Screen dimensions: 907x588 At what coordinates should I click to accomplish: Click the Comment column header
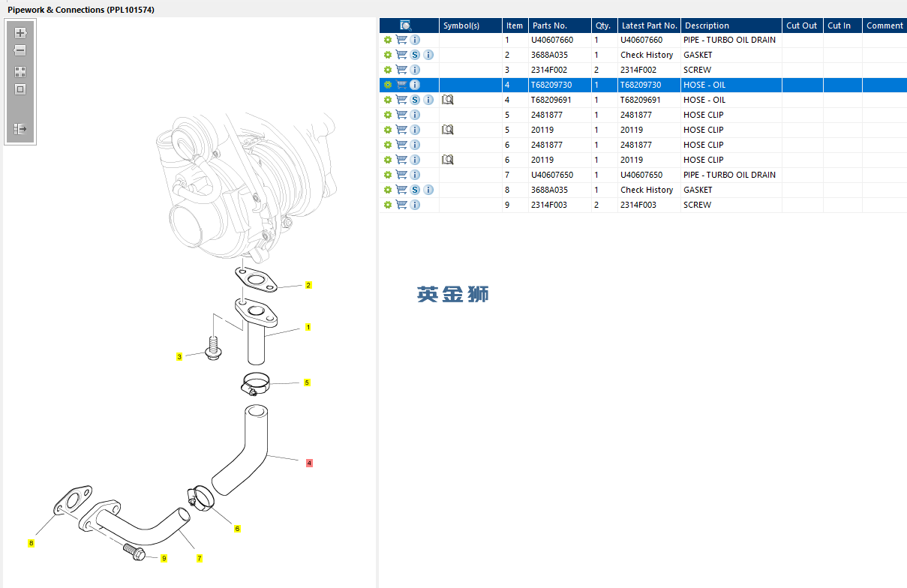coord(884,25)
